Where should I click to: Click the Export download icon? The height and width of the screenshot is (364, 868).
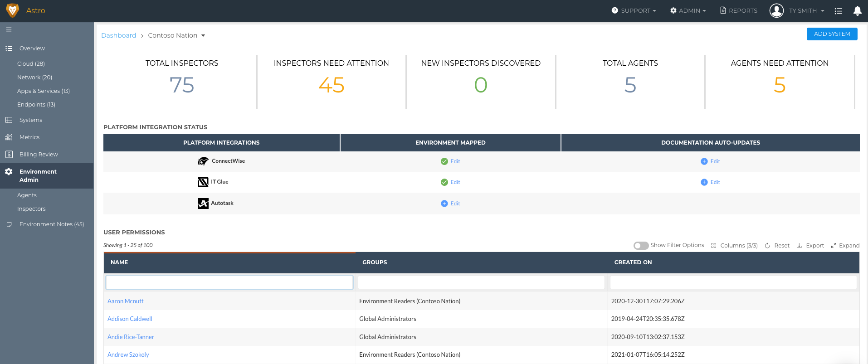coord(799,246)
